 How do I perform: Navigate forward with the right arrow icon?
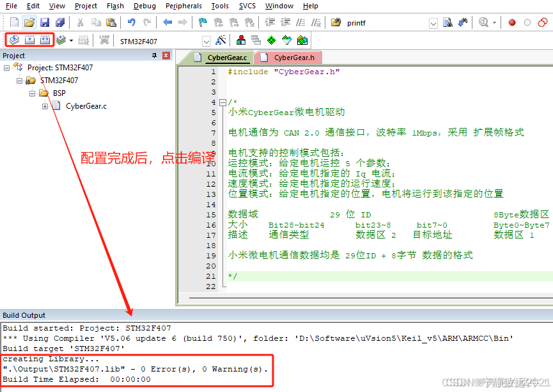(x=183, y=22)
